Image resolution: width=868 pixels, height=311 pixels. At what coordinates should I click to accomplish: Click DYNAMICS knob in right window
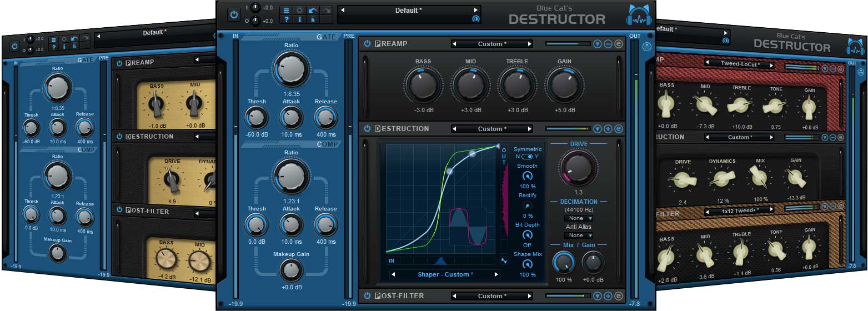point(721,178)
